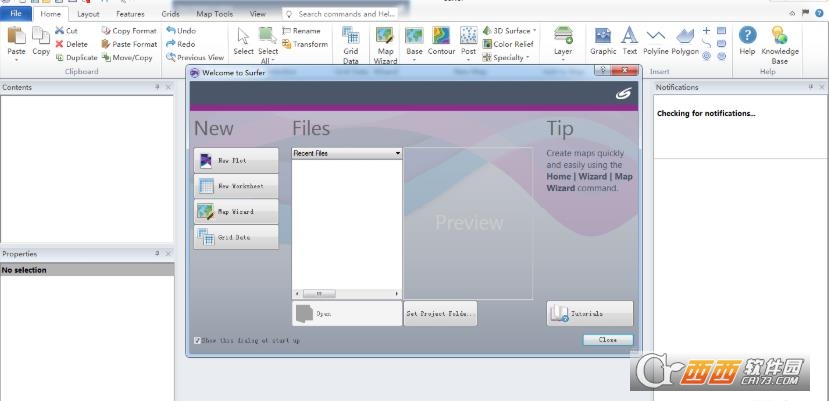Viewport: 830px width, 401px height.
Task: Switch to the Map Tools tab
Action: [214, 14]
